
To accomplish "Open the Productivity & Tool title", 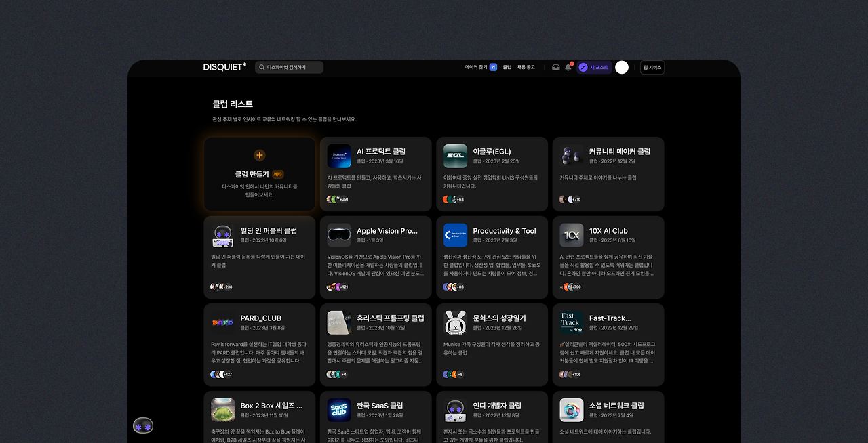I will coord(505,231).
